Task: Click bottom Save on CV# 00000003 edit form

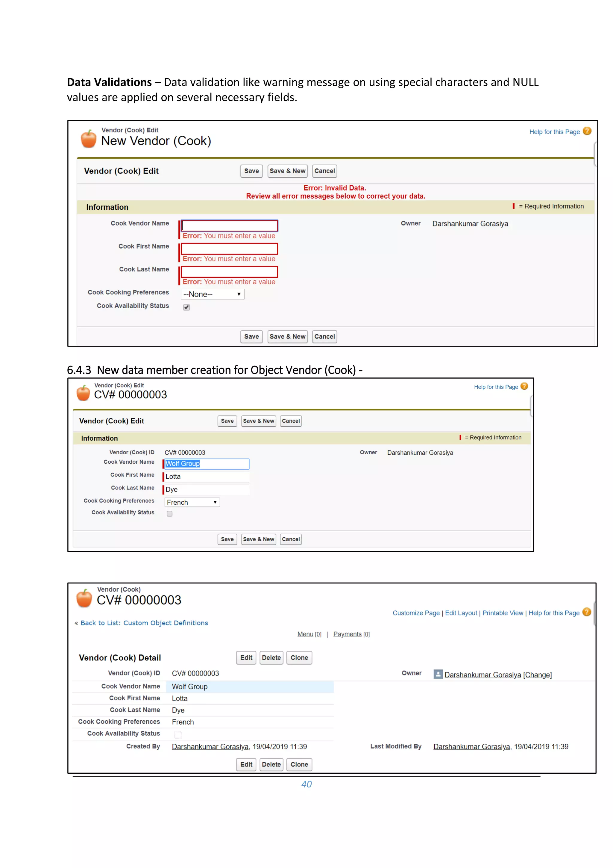Action: pyautogui.click(x=227, y=539)
